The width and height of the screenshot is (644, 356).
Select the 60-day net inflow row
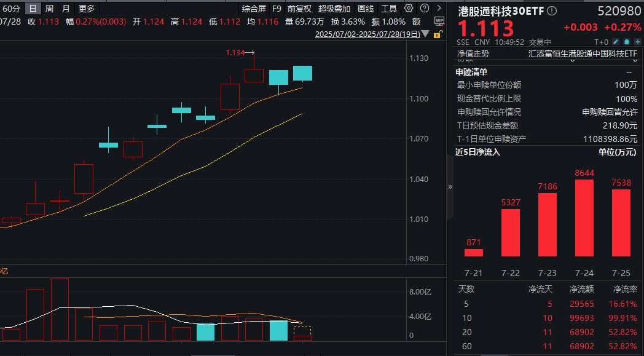tap(541, 346)
